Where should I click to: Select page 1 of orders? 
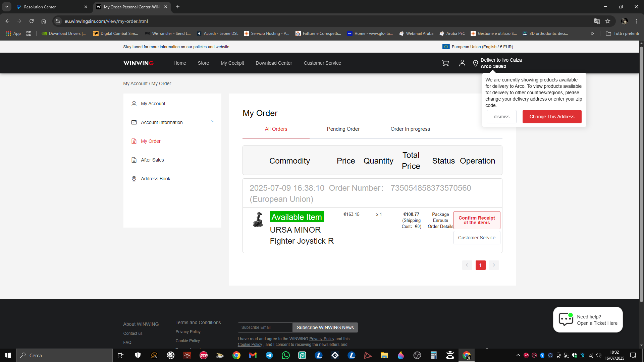tap(481, 265)
